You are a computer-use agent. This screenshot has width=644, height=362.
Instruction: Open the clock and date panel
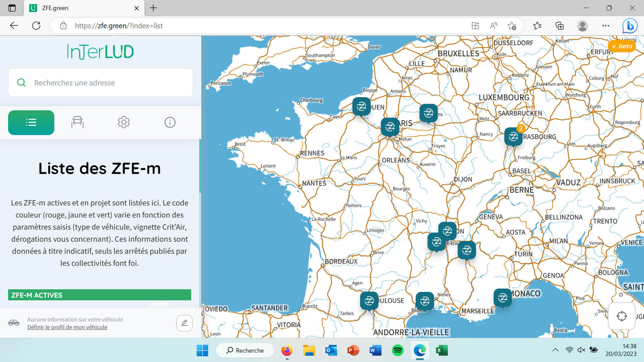pyautogui.click(x=621, y=350)
